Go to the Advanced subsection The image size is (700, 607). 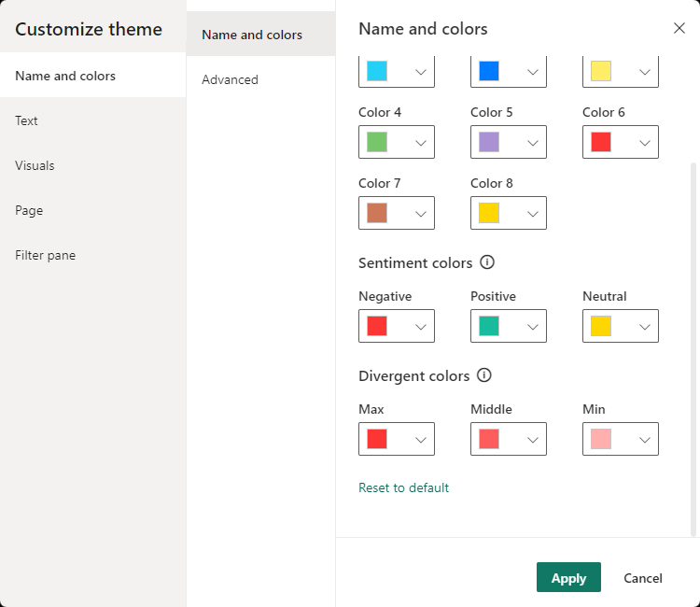230,79
